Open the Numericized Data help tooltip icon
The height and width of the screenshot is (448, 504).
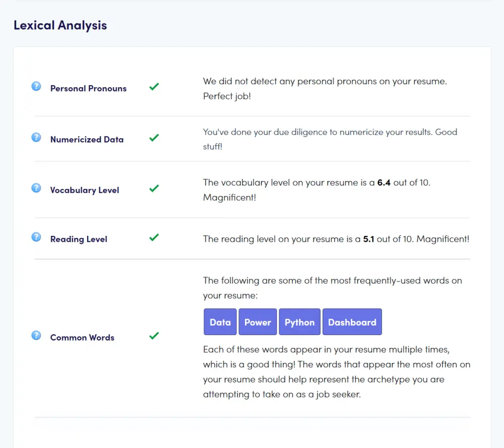point(36,137)
